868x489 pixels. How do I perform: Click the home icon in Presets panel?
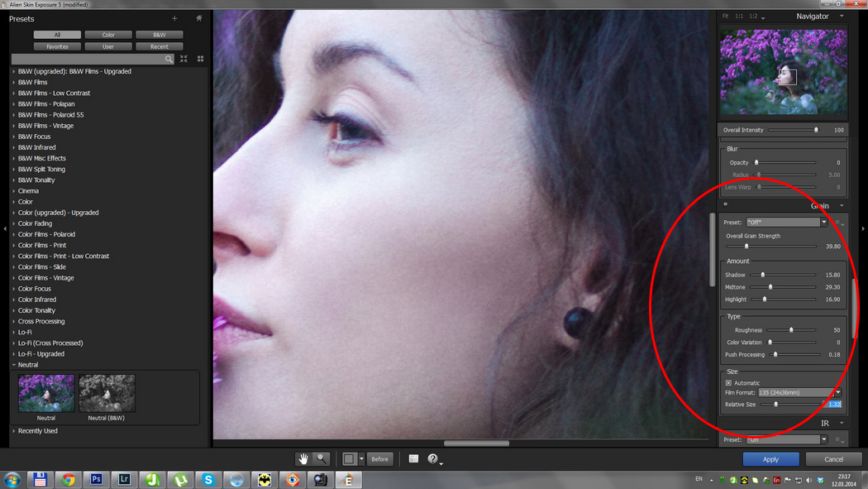[x=198, y=18]
